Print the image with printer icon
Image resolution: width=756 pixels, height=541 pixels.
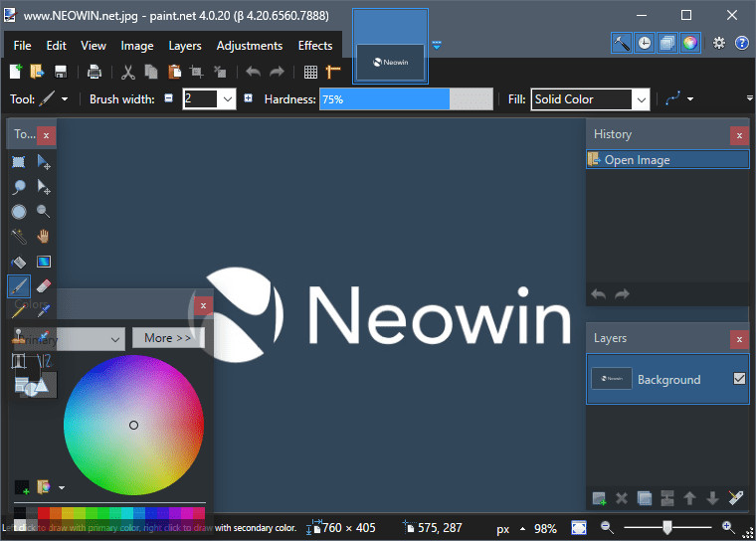coord(94,72)
